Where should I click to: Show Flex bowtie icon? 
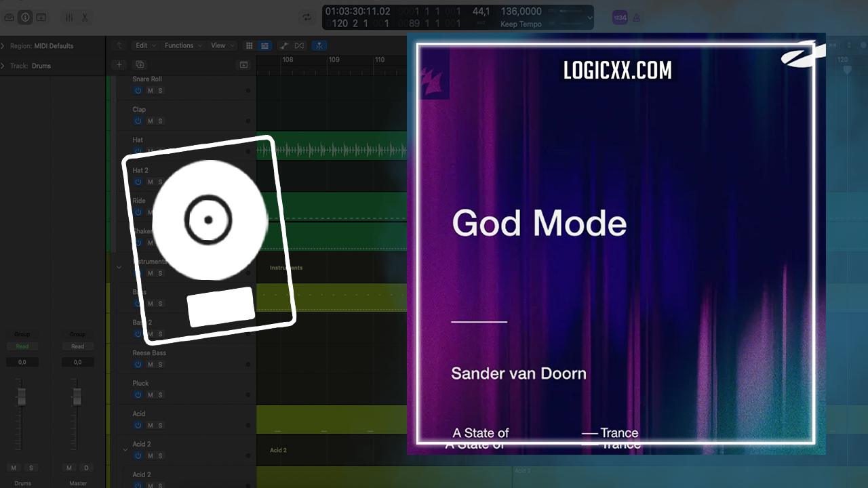(x=299, y=45)
